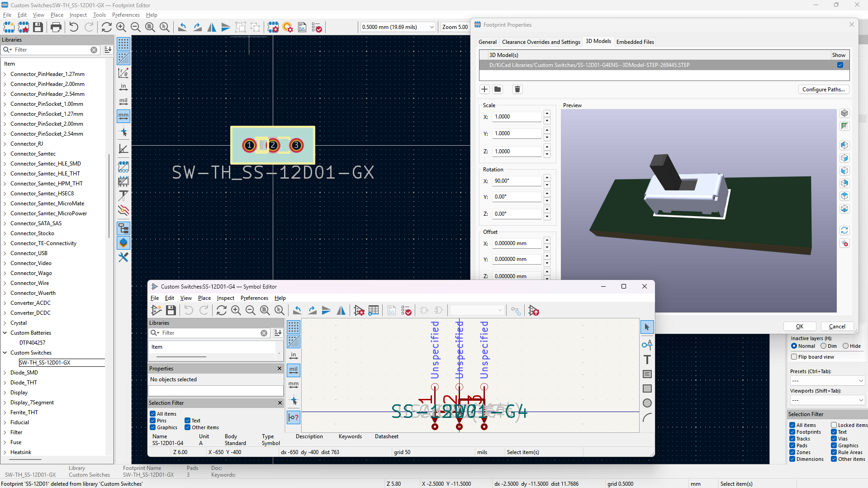
Task: Switch to Embedded Files tab
Action: pos(635,42)
